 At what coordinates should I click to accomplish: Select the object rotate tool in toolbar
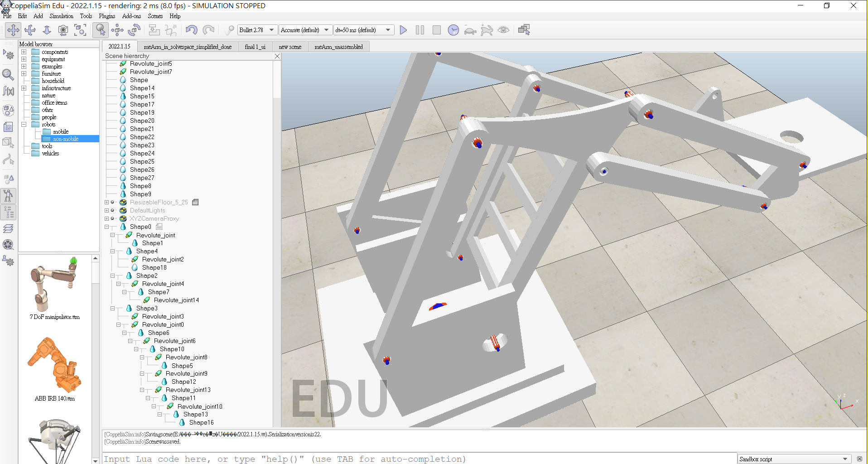[x=134, y=30]
